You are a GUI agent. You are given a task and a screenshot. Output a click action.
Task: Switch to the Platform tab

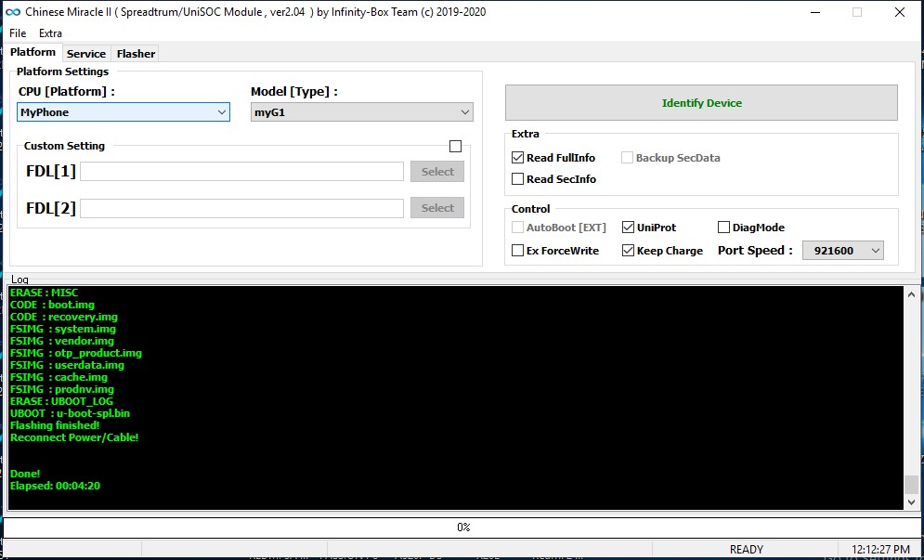[33, 52]
